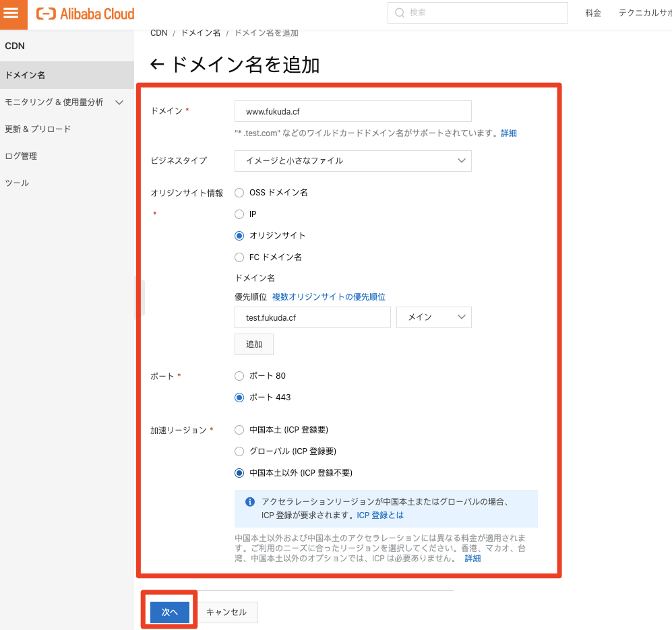Viewport: 672px width, 630px height.
Task: Open the hamburger menu icon
Action: coord(12,13)
